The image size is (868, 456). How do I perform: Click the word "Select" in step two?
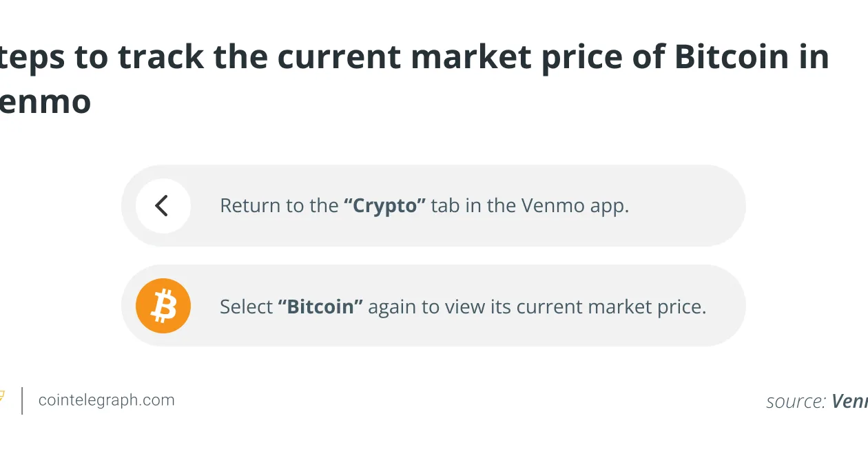pyautogui.click(x=246, y=307)
